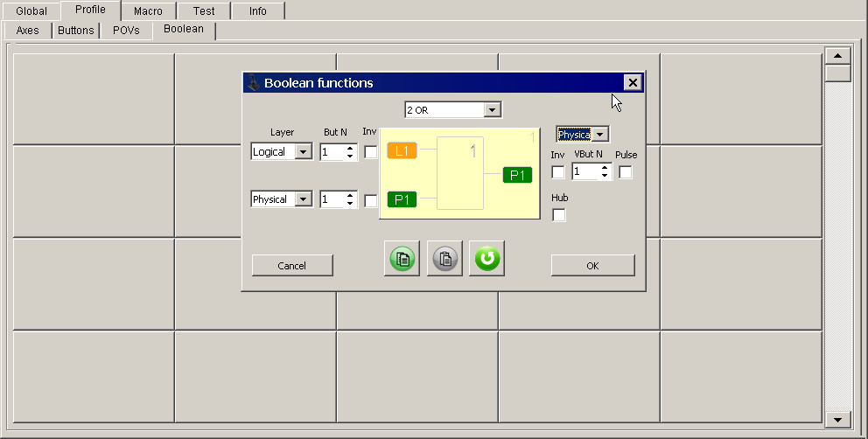Click the green copy icon button
This screenshot has width=868, height=439.
click(x=402, y=259)
